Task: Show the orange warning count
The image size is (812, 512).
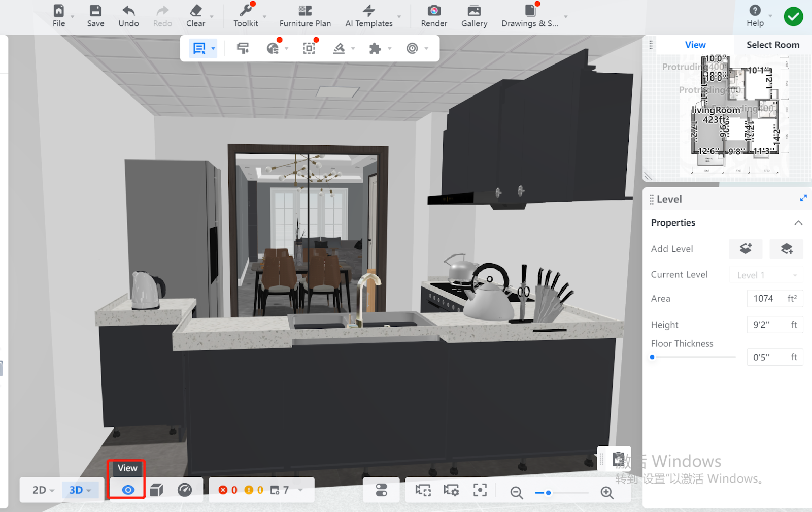Action: click(x=254, y=490)
